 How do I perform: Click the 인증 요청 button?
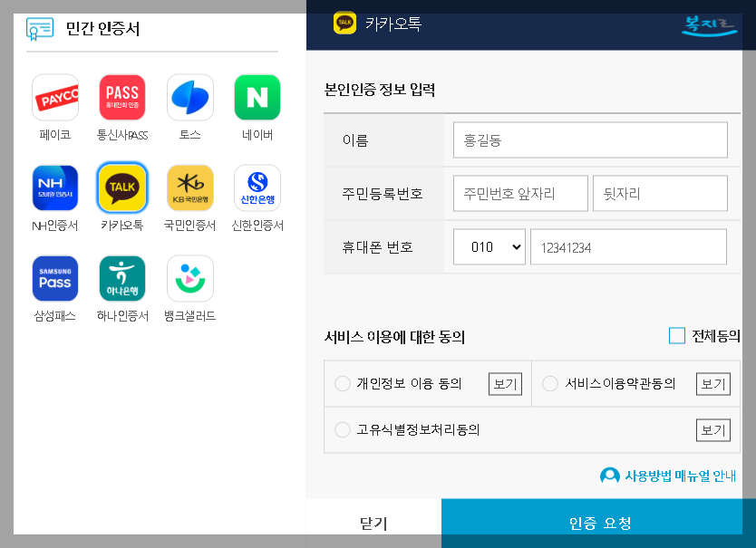point(598,523)
